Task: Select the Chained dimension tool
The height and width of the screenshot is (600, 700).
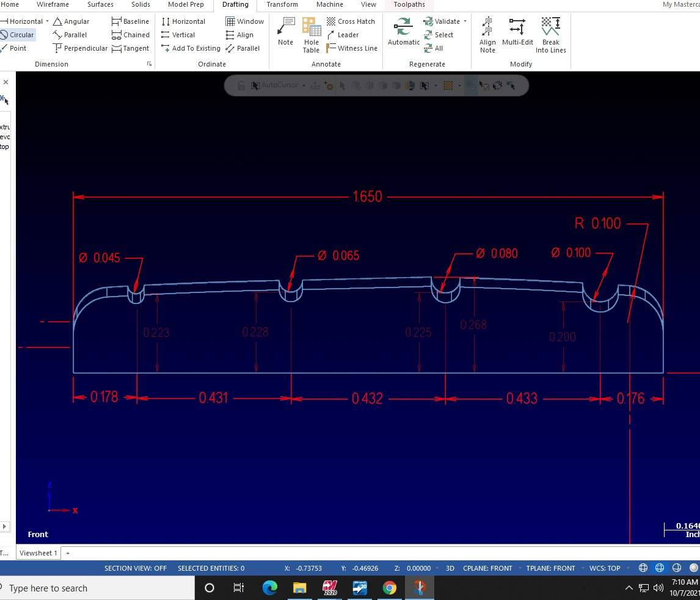Action: [x=130, y=35]
